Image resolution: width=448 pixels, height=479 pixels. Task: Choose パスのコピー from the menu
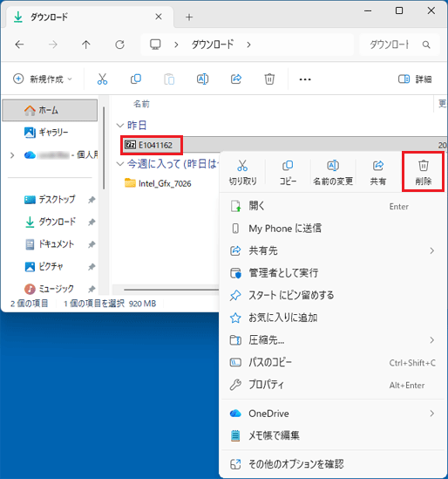(x=333, y=362)
